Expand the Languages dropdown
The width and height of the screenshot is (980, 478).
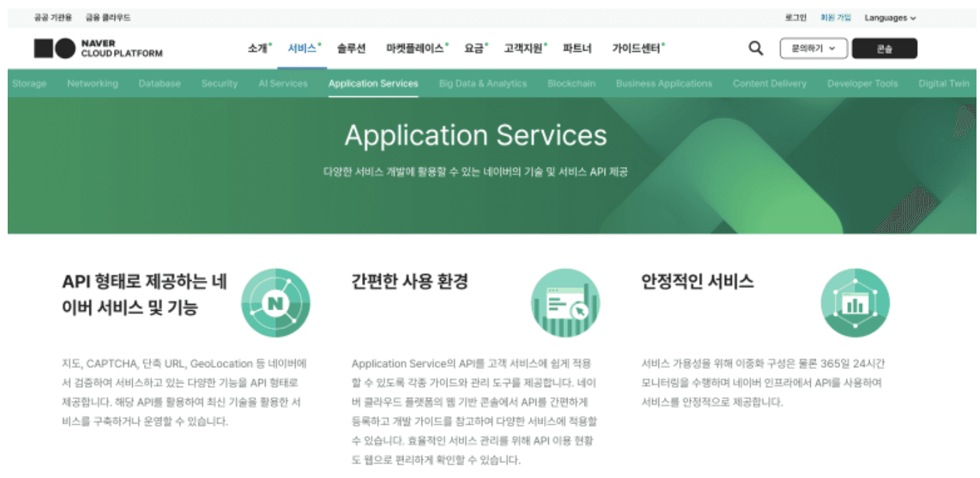(890, 18)
